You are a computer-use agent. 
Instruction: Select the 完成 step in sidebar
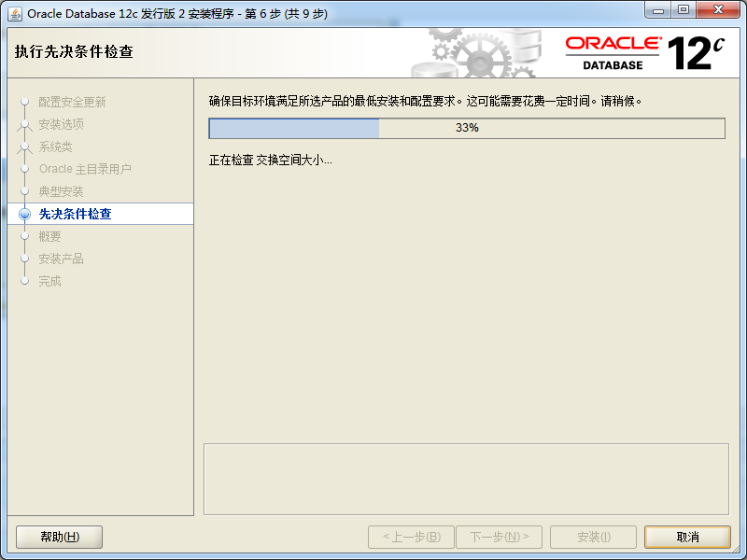click(49, 282)
